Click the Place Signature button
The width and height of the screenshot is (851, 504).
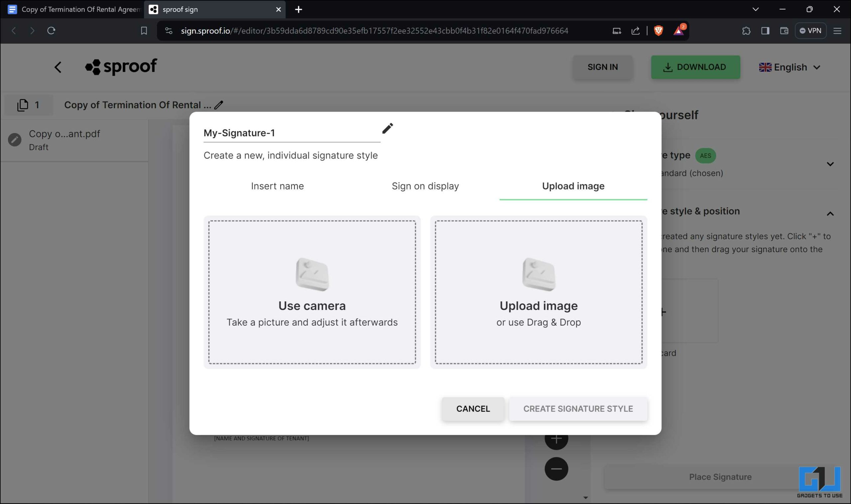[720, 477]
